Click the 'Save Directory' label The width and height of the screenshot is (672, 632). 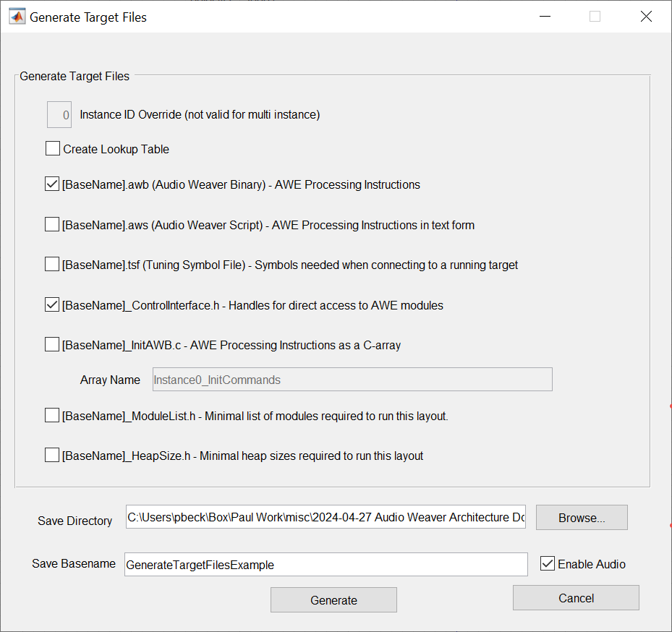tap(75, 521)
